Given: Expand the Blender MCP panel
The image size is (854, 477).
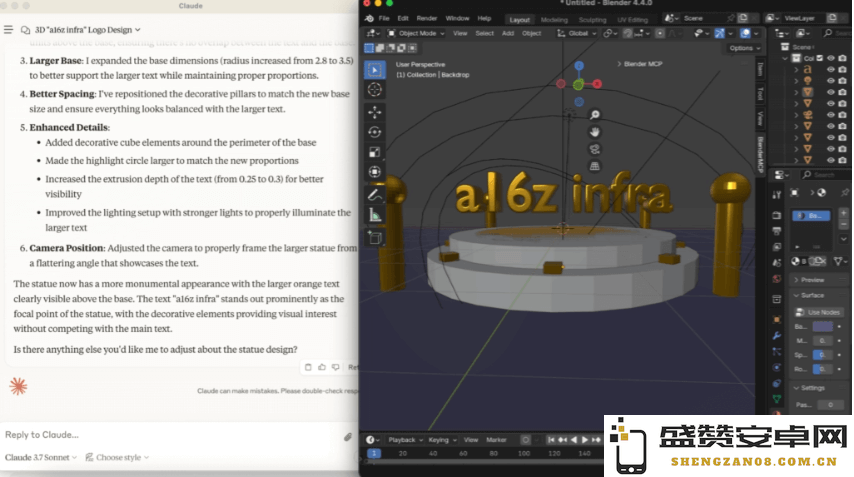Looking at the screenshot, I should (x=640, y=64).
